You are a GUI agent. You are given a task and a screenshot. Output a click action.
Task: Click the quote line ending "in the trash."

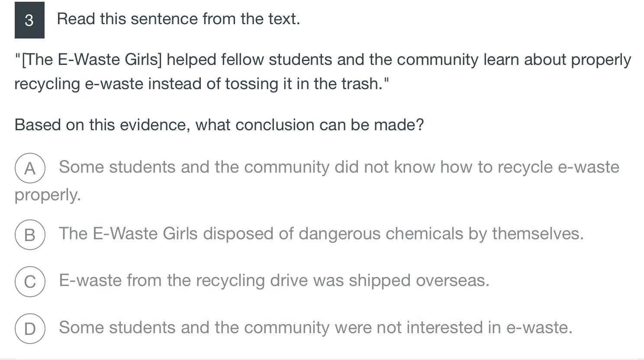(x=202, y=84)
